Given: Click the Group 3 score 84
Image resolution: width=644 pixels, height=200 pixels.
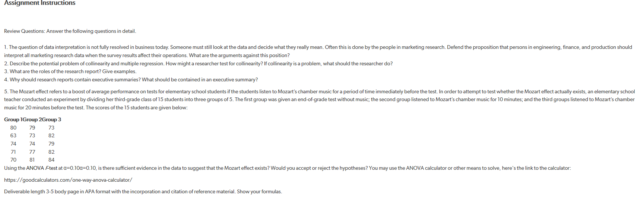Looking at the screenshot, I should pyautogui.click(x=51, y=160).
